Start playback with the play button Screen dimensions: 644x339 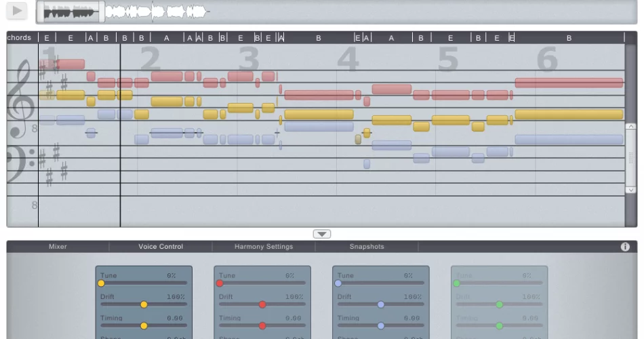[17, 11]
